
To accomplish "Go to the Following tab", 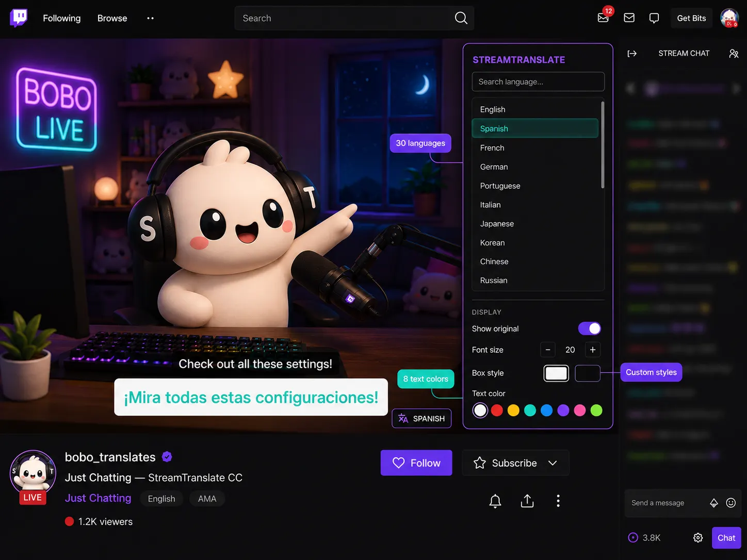I will (62, 18).
